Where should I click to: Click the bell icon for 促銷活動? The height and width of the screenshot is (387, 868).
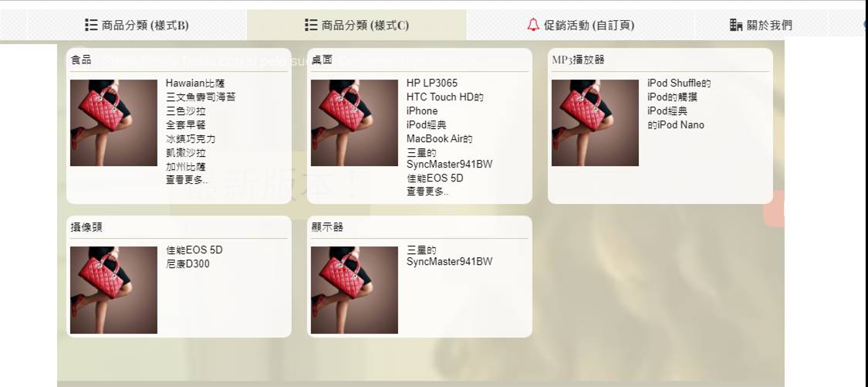click(533, 25)
